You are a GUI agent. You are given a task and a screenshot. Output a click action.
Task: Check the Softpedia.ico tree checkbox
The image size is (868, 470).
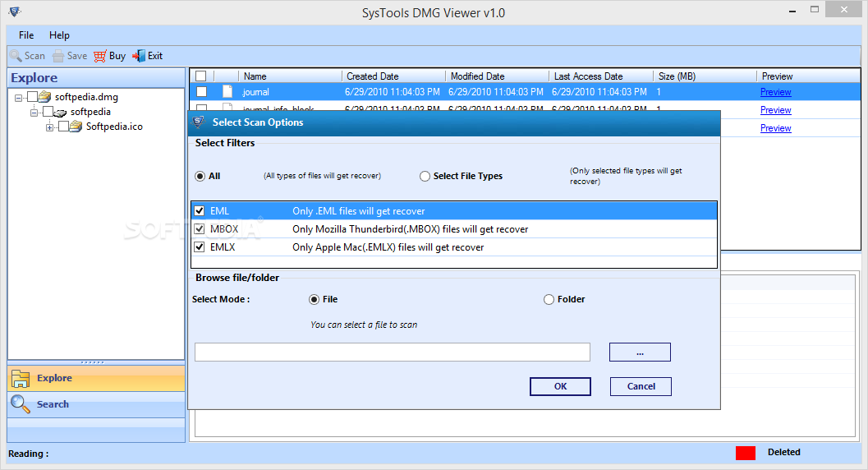click(x=63, y=127)
